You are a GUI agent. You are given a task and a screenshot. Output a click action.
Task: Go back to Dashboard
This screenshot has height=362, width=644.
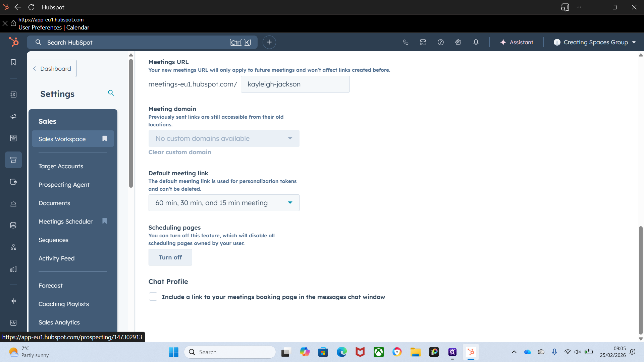click(52, 68)
